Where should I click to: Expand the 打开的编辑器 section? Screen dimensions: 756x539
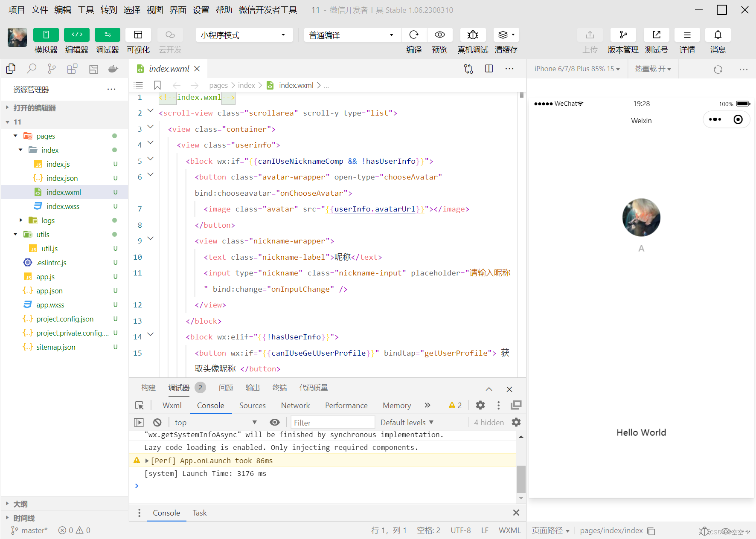coord(64,108)
